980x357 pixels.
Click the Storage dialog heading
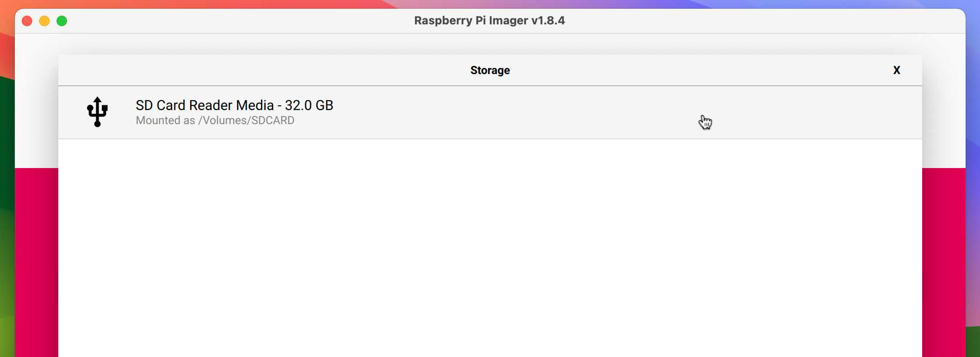click(x=490, y=70)
